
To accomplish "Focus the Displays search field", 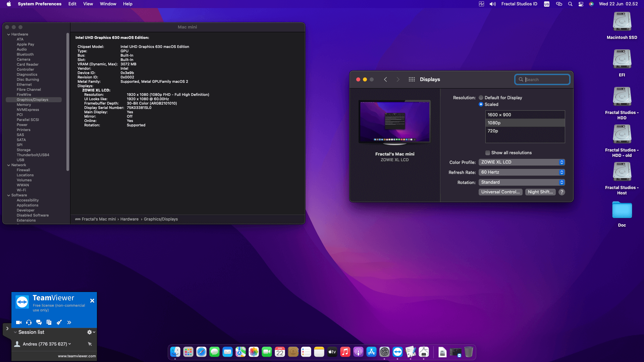I will [x=542, y=79].
